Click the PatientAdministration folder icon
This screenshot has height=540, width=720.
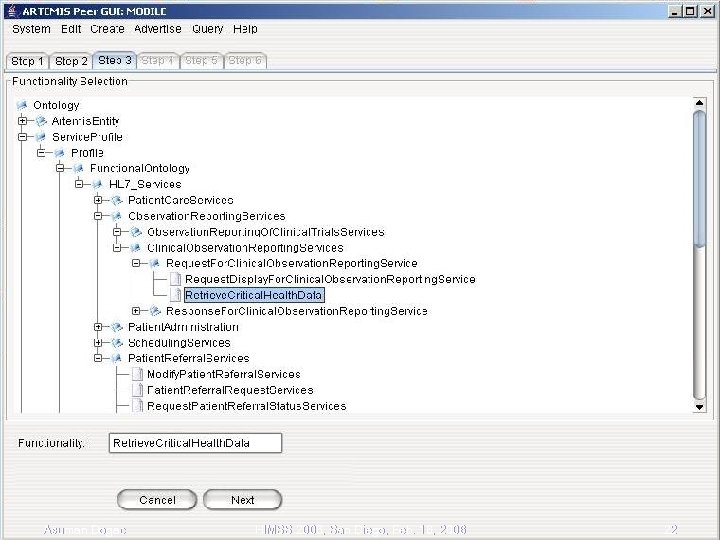(117, 327)
